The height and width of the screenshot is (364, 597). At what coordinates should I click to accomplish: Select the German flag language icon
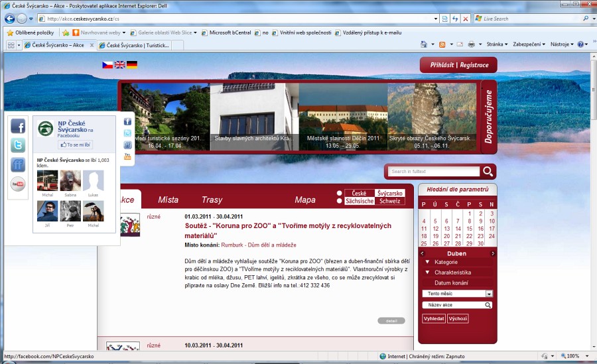pos(132,65)
